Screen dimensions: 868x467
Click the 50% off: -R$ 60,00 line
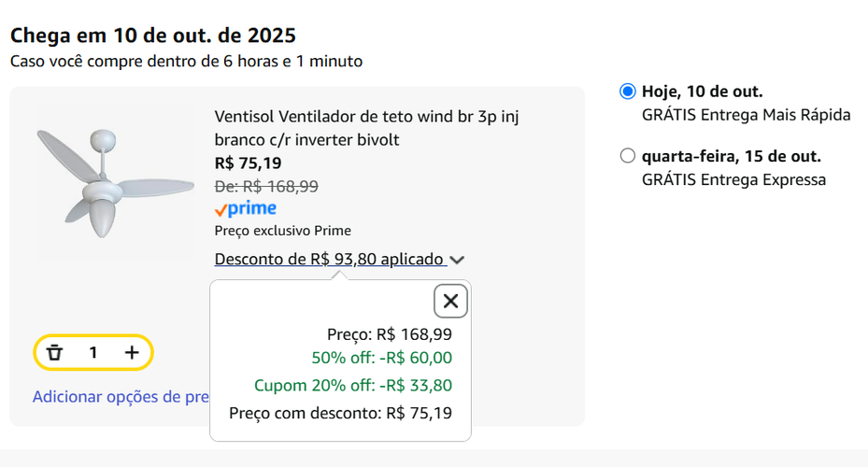381,358
